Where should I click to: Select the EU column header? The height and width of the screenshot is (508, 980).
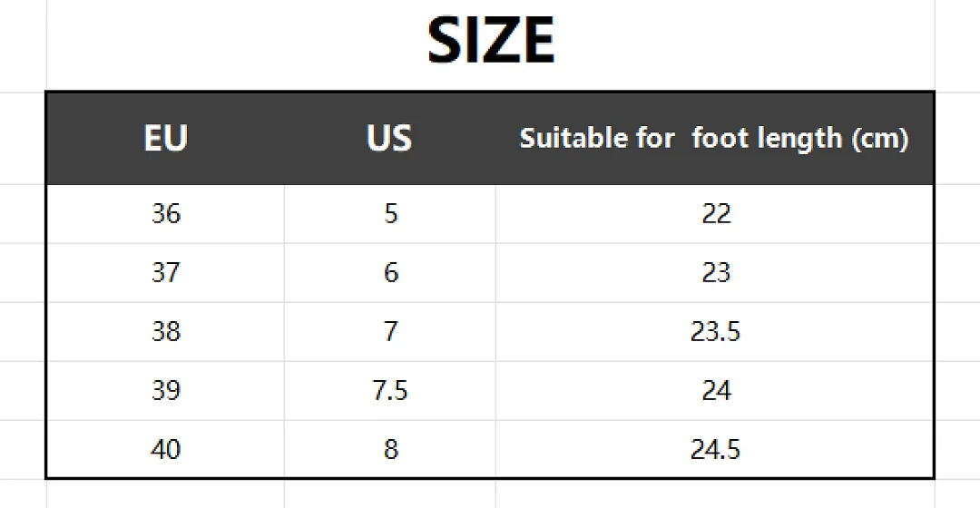coord(166,138)
